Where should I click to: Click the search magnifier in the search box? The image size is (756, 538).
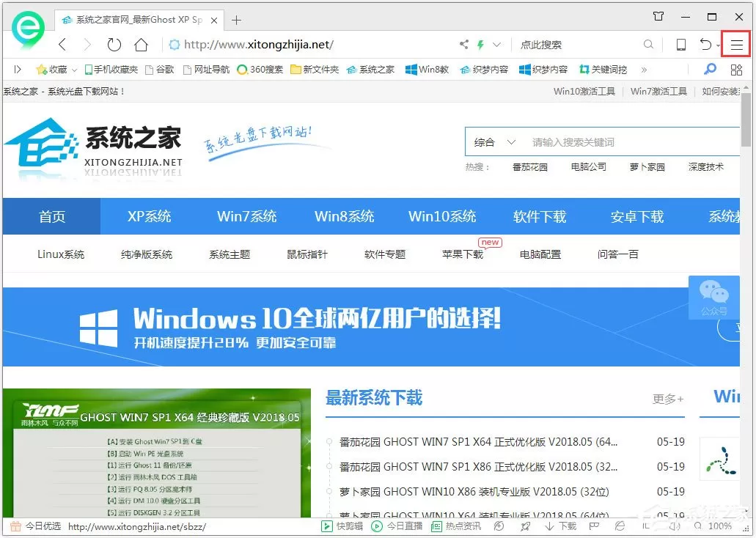click(x=648, y=45)
